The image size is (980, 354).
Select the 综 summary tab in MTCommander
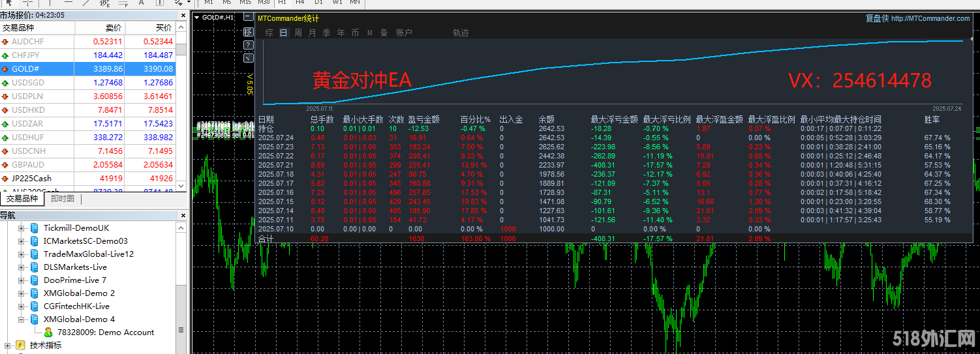(x=269, y=33)
